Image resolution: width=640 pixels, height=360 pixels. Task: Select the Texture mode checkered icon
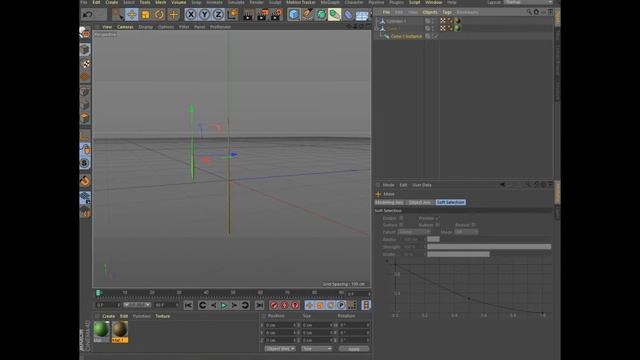coord(85,64)
